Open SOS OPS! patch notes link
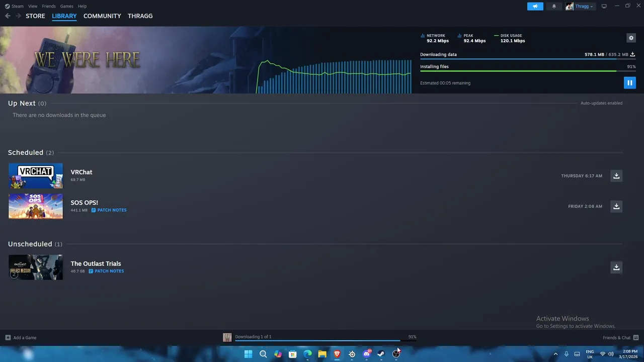The width and height of the screenshot is (644, 362). click(109, 210)
